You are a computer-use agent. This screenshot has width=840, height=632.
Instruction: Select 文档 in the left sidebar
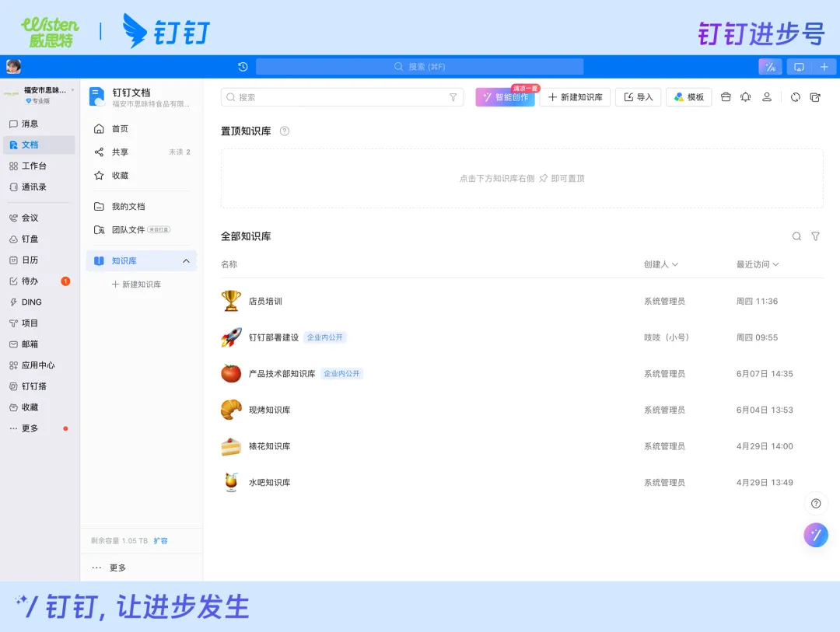tap(39, 145)
